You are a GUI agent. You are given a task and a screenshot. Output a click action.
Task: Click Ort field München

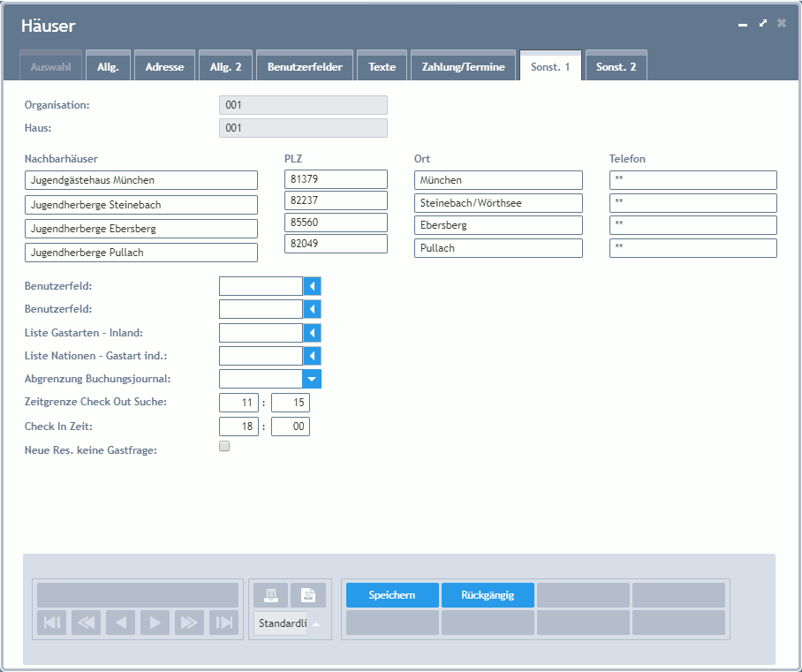(499, 180)
